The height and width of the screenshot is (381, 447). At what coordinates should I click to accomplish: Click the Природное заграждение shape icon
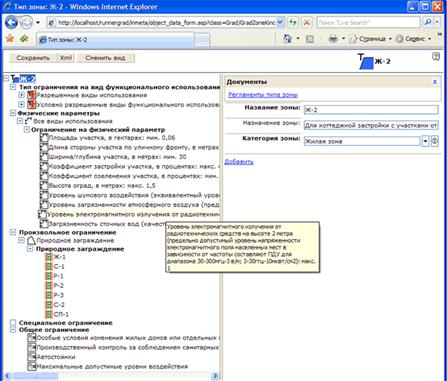coord(31,240)
